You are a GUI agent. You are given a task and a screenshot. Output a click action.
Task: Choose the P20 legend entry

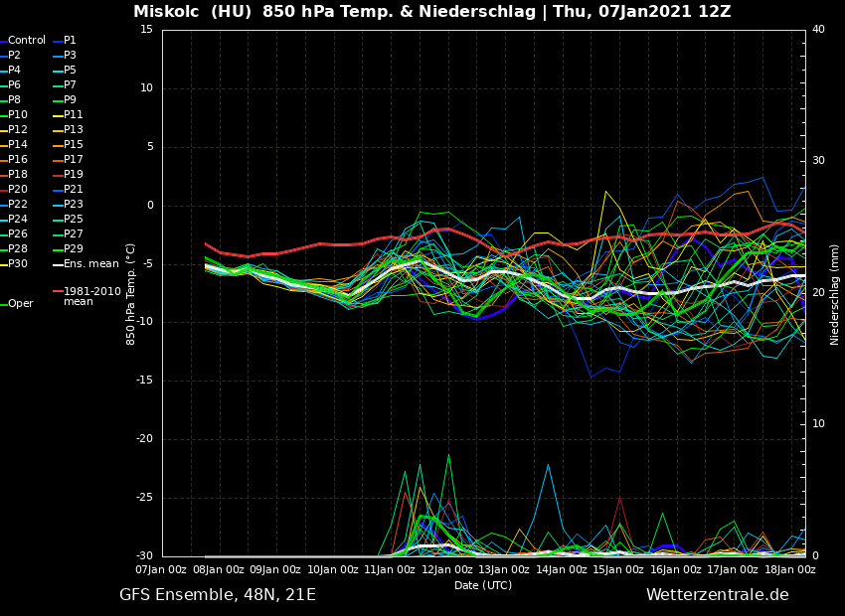(x=18, y=190)
